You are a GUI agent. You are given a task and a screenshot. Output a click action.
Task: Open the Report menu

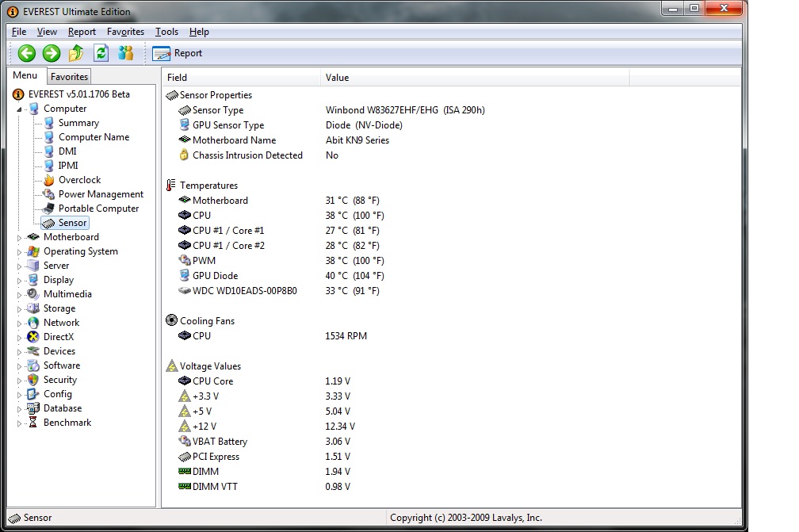click(82, 32)
